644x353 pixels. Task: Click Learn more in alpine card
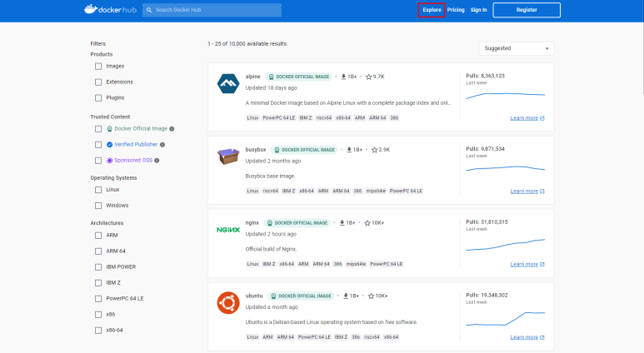524,118
